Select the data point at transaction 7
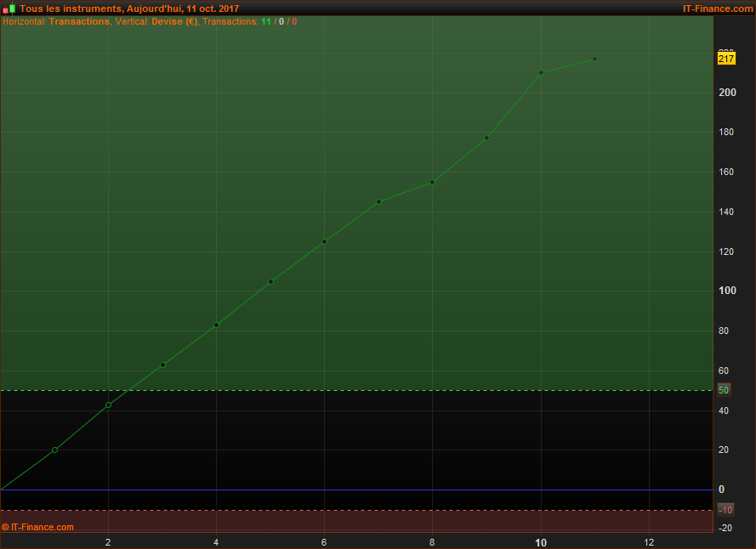Viewport: 756px width, 549px height. click(x=378, y=201)
